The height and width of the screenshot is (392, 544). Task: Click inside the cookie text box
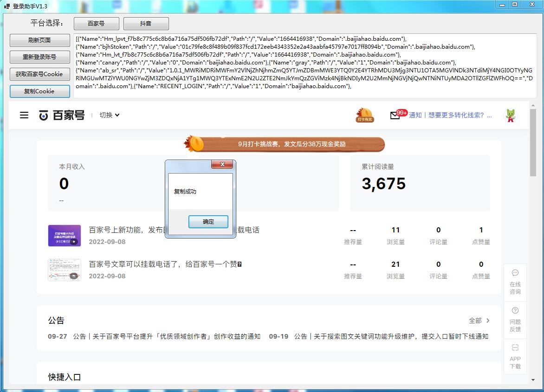point(305,66)
